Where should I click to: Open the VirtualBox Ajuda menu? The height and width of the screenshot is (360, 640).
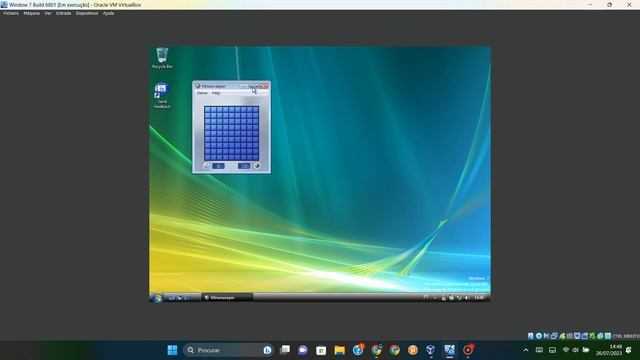point(109,13)
